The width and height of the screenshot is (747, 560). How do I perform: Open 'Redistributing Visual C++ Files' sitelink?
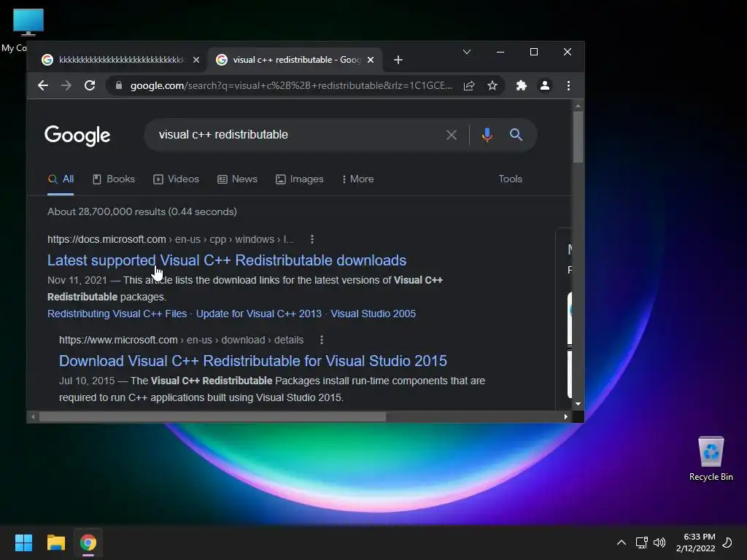pyautogui.click(x=117, y=314)
